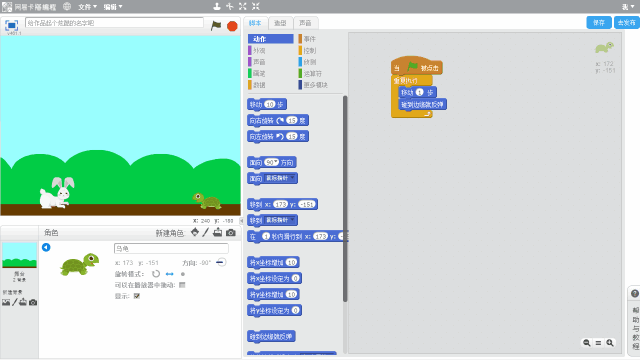Click 碰到边缘就反弹 block in palette
This screenshot has width=640, height=360.
[271, 336]
